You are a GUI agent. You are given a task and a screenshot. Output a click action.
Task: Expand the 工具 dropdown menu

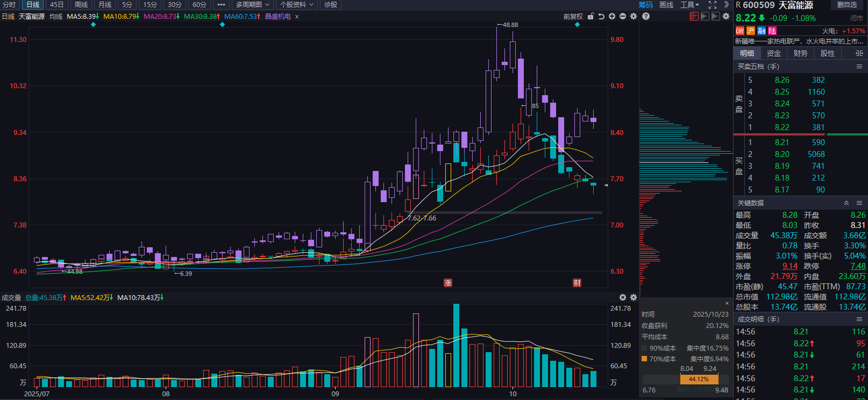click(x=689, y=5)
